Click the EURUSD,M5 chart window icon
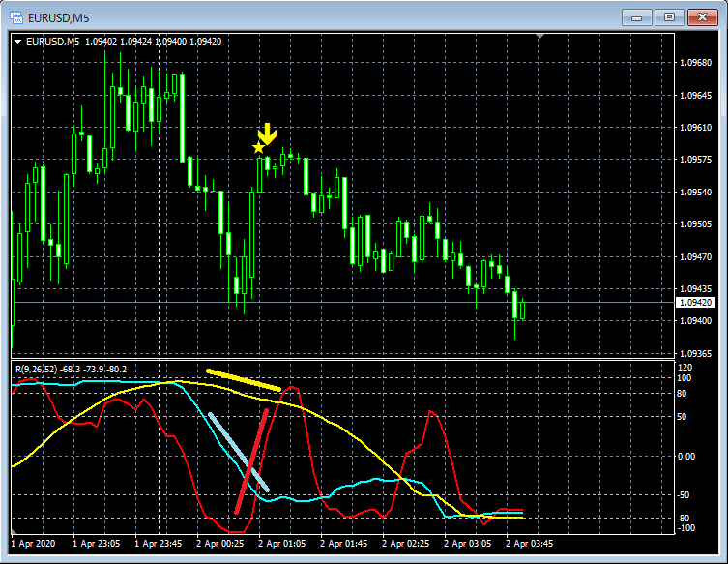 click(16, 17)
